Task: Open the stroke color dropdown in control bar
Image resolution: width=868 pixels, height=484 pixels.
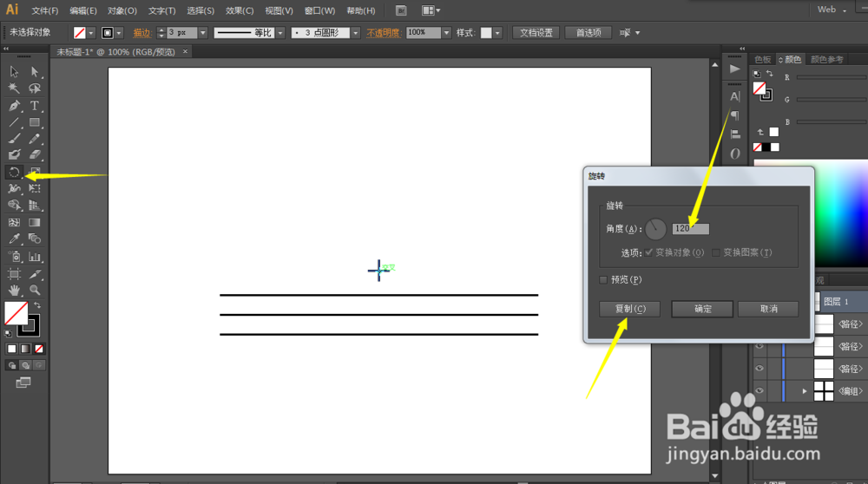Action: click(118, 33)
